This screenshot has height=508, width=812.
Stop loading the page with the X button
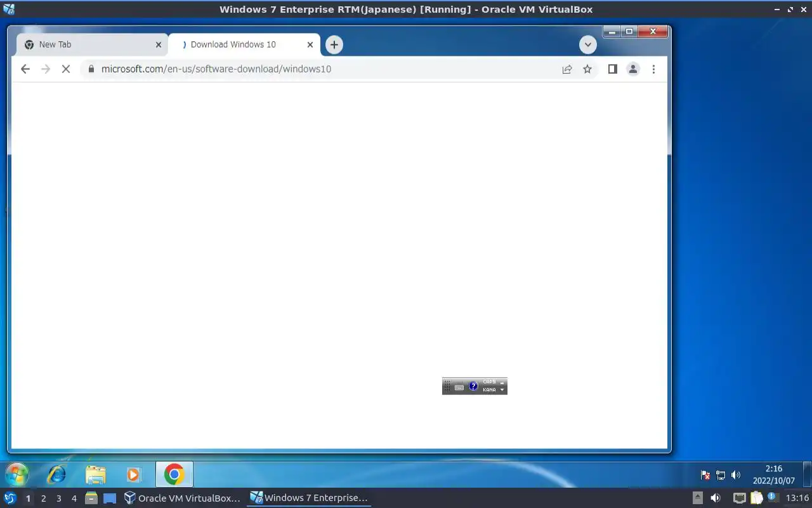(66, 69)
